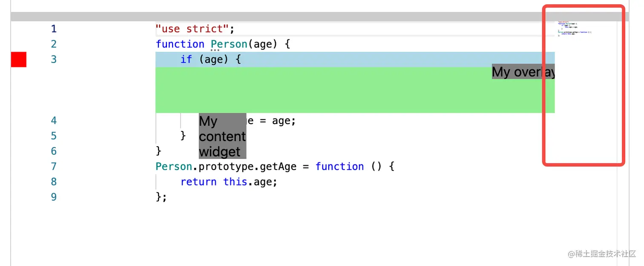Click line number 1 in the gutter
The image size is (644, 266).
[x=54, y=29]
